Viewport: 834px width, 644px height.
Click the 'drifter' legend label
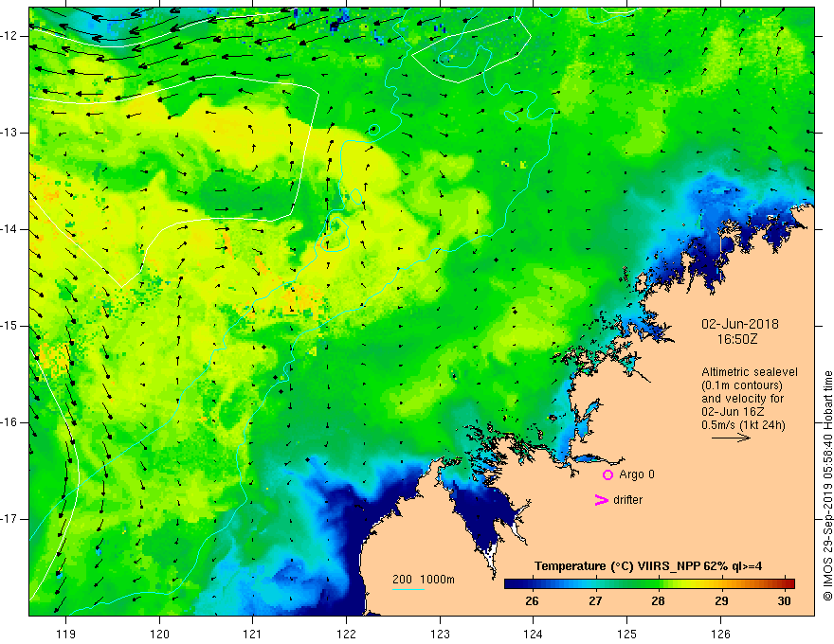[627, 500]
